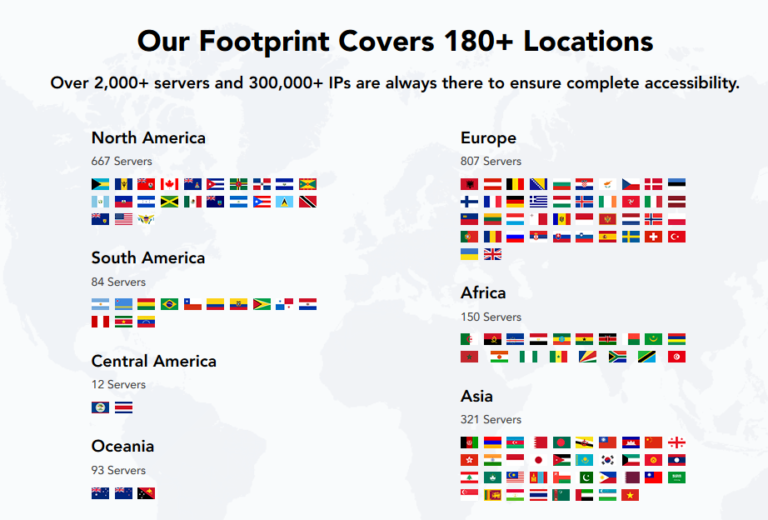Select the South Africa flag
The width and height of the screenshot is (768, 520).
coord(617,357)
